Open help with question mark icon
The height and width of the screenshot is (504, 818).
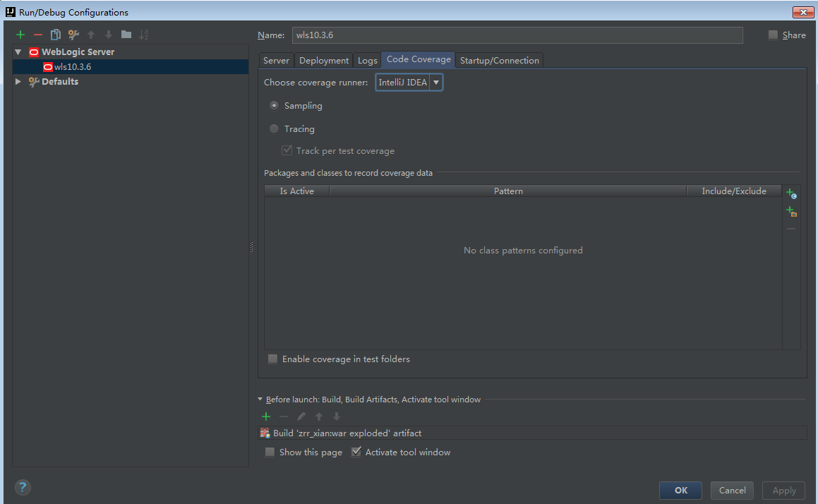coord(23,487)
